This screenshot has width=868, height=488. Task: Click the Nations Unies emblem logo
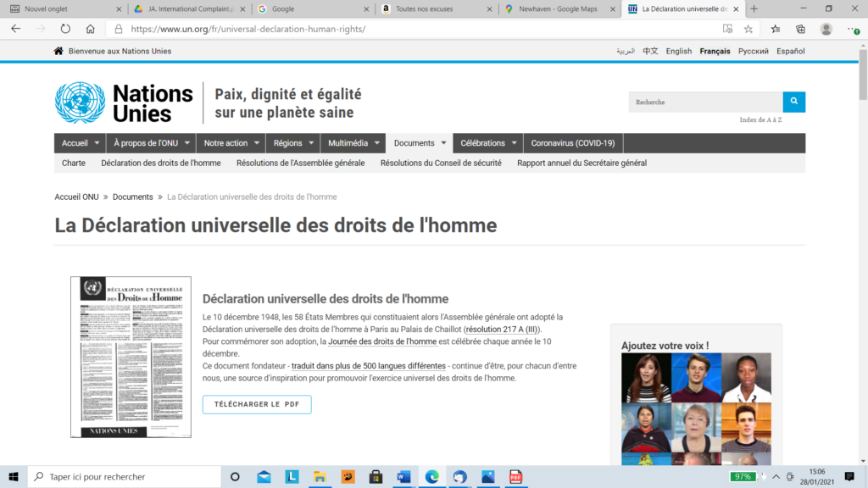tap(80, 103)
